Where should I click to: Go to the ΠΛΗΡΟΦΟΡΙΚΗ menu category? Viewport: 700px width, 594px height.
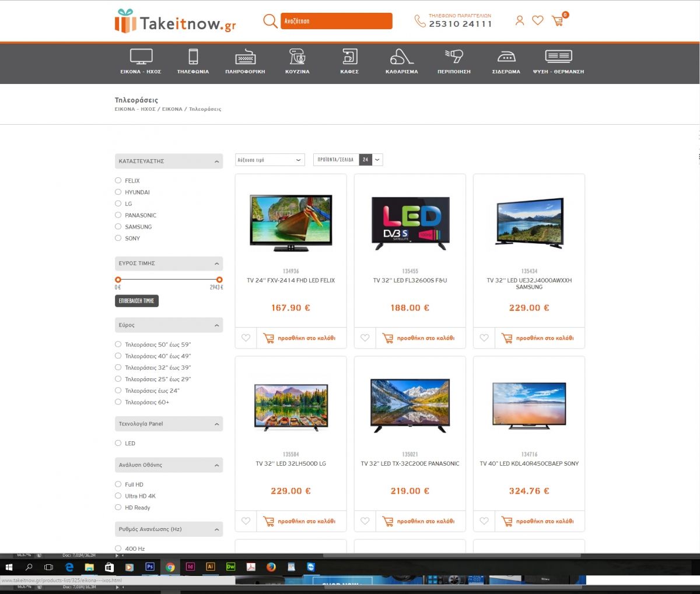pyautogui.click(x=245, y=61)
